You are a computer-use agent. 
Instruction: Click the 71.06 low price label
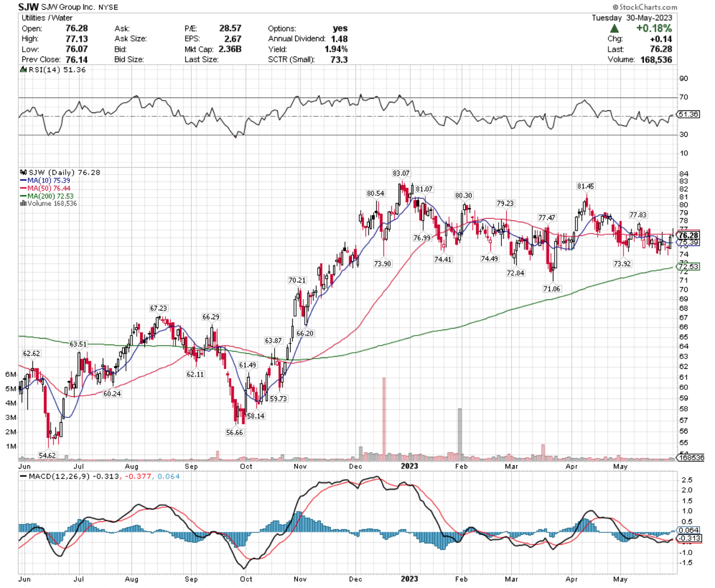coord(552,289)
